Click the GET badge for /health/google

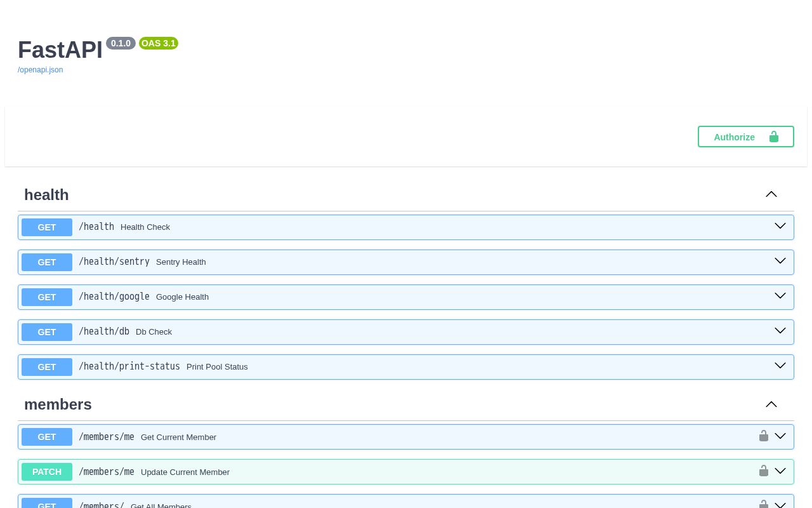(x=47, y=297)
